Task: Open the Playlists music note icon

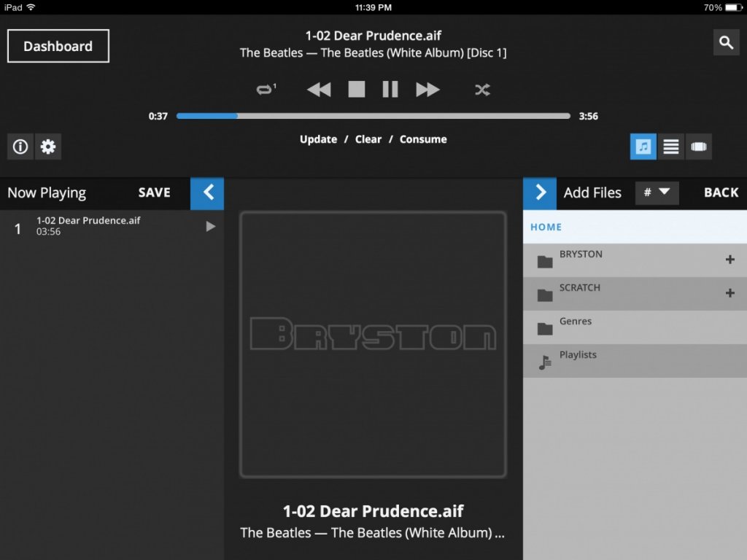Action: coord(545,362)
